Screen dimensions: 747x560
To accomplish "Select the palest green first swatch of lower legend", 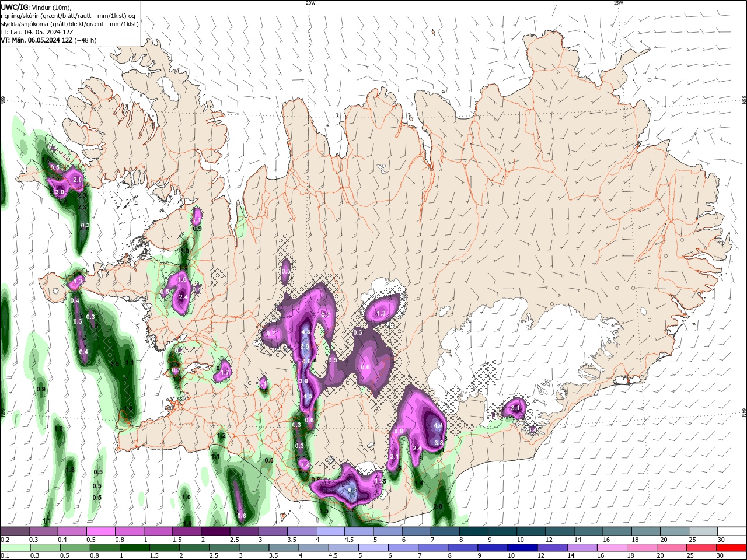I will tap(15, 548).
